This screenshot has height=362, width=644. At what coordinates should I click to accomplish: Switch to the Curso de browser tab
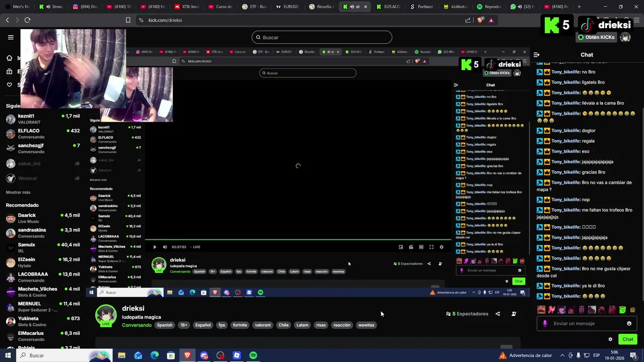coord(220,7)
